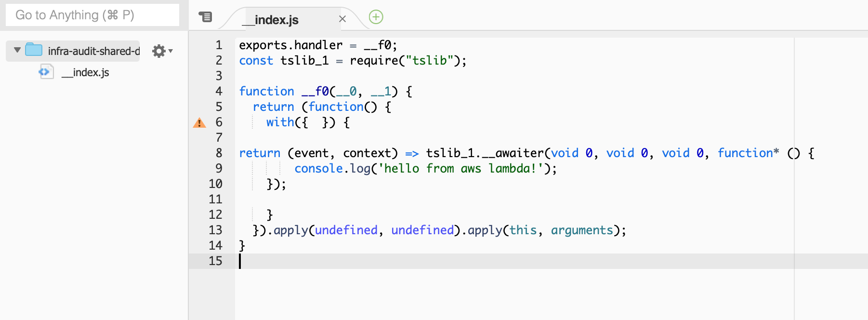Viewport: 868px width, 320px height.
Task: Close the __index.js tab
Action: 342,19
